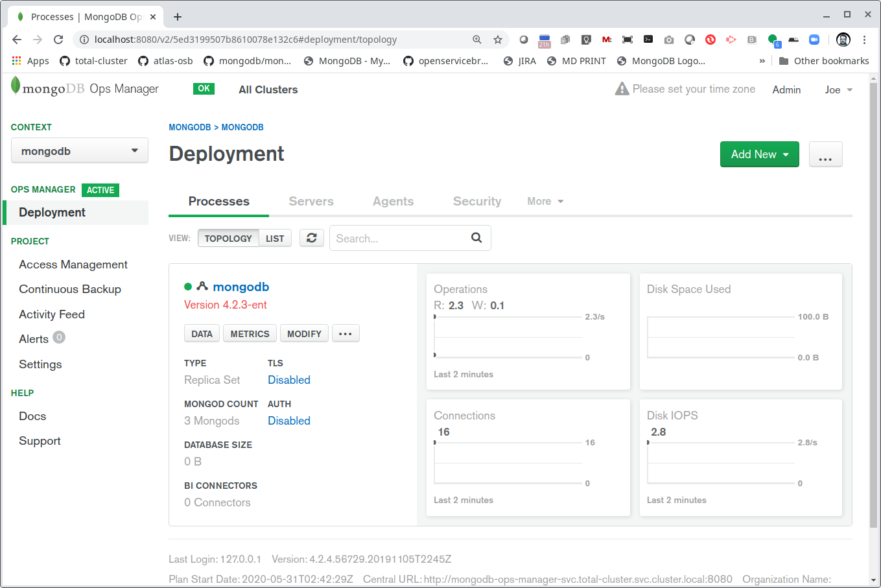Switch to the Servers tab
This screenshot has width=881, height=588.
(311, 202)
